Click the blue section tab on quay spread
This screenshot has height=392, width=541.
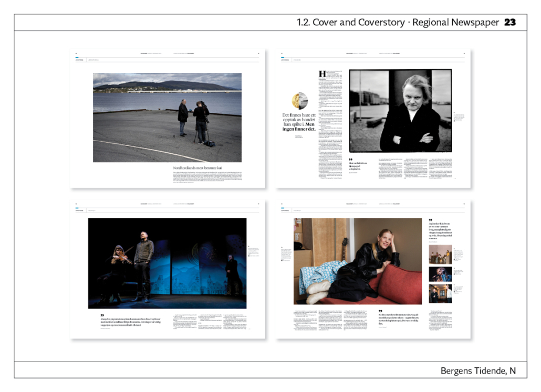[77, 58]
